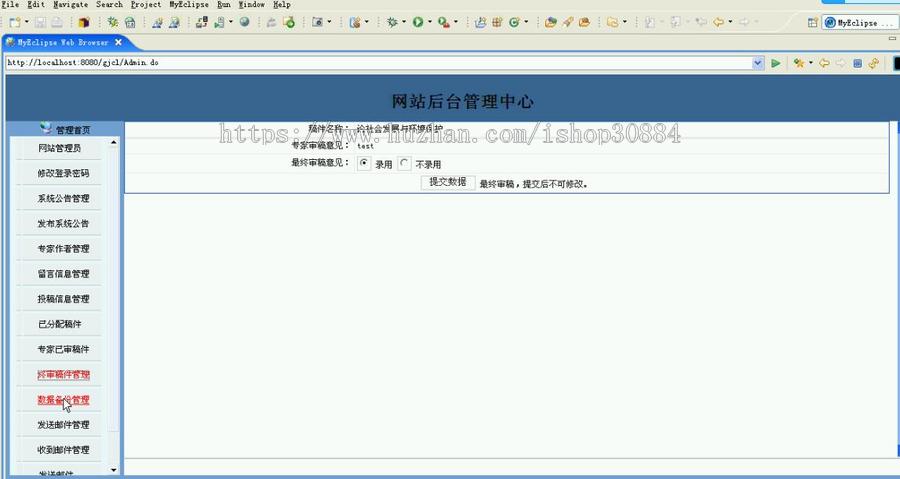Click the green bug icon left of the house icon

pos(112,22)
